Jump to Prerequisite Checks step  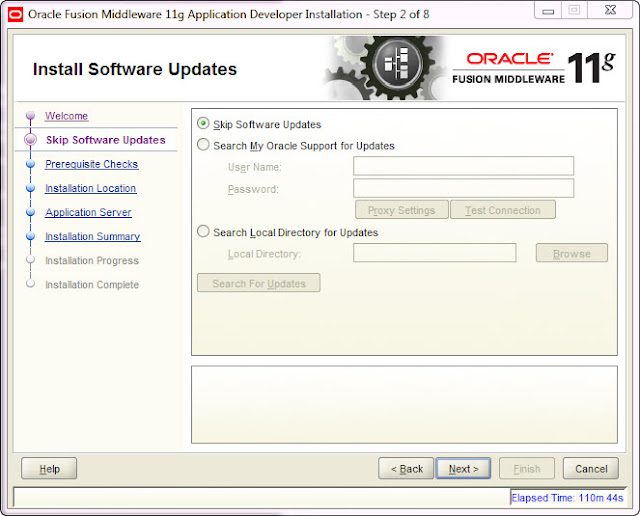pos(92,164)
